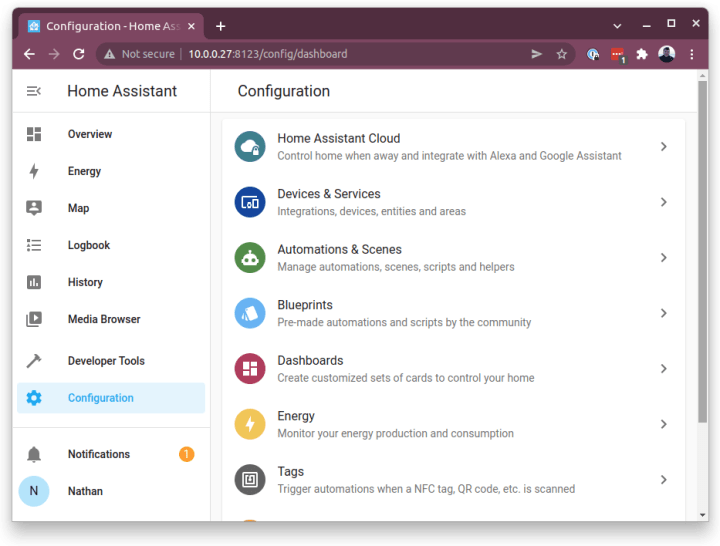Select History in the sidebar
The image size is (720, 546).
111,282
